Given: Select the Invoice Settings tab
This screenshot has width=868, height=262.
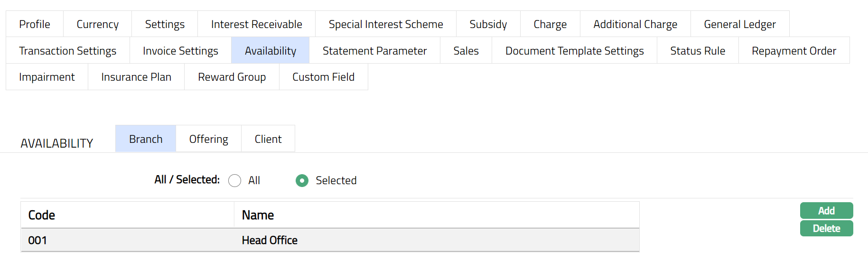Looking at the screenshot, I should click(180, 51).
